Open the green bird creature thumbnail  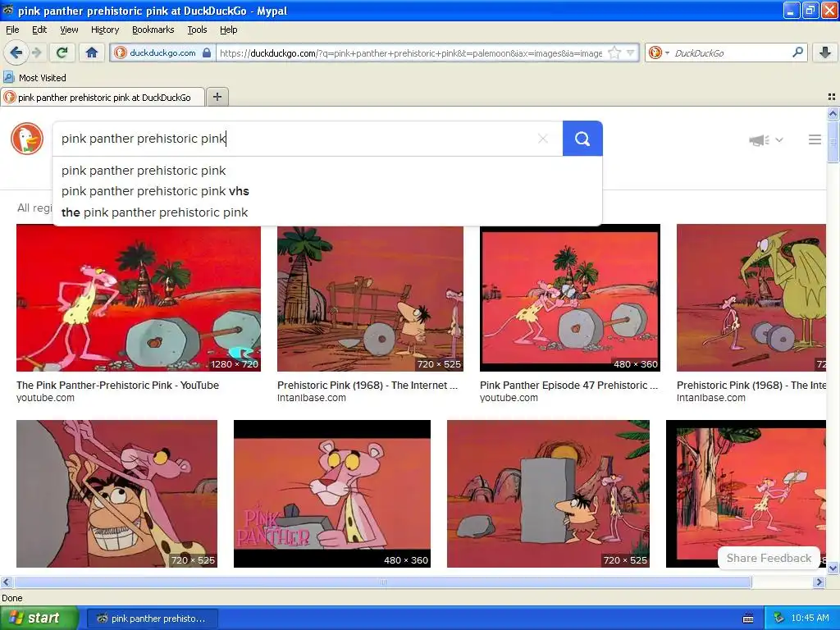751,298
